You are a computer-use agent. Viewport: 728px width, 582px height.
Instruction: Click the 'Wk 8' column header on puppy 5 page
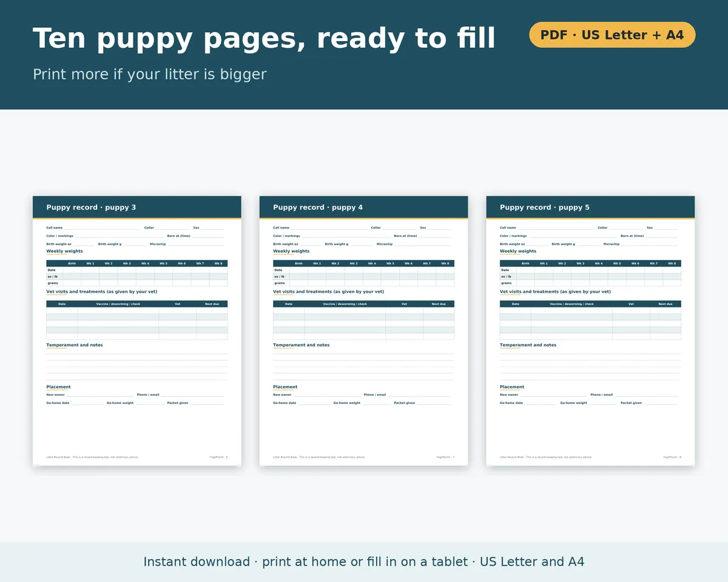pyautogui.click(x=672, y=264)
